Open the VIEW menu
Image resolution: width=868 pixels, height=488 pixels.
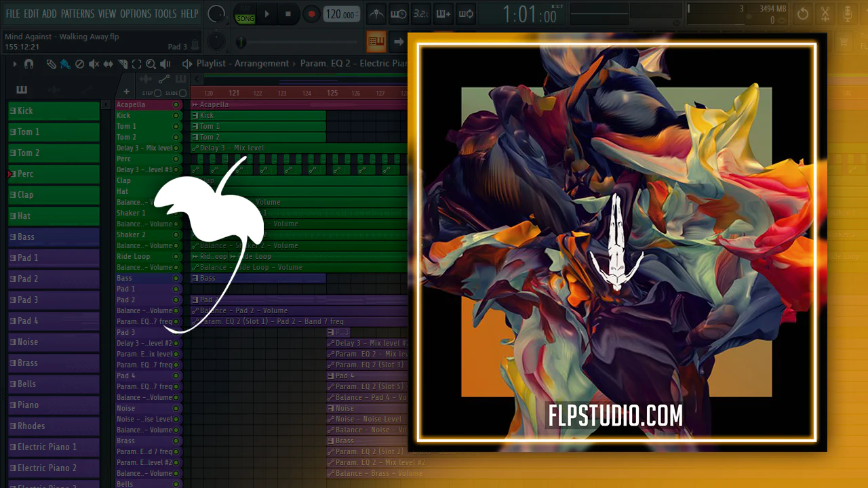tap(107, 14)
